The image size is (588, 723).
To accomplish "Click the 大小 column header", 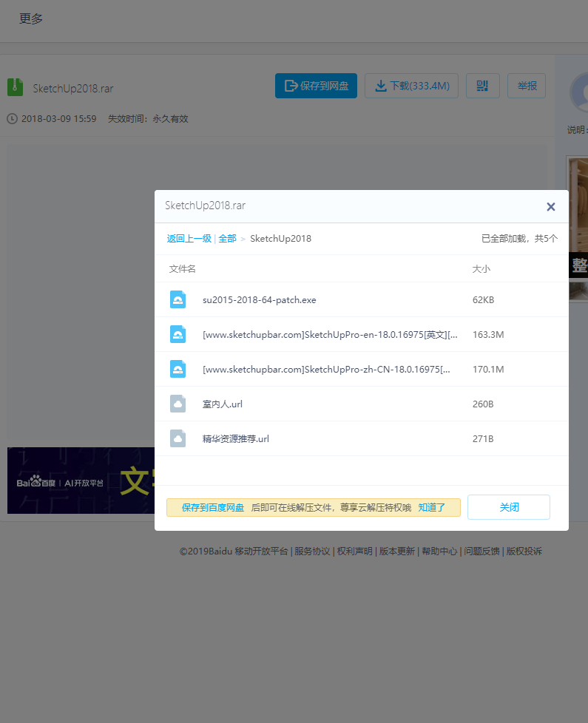I will point(481,269).
